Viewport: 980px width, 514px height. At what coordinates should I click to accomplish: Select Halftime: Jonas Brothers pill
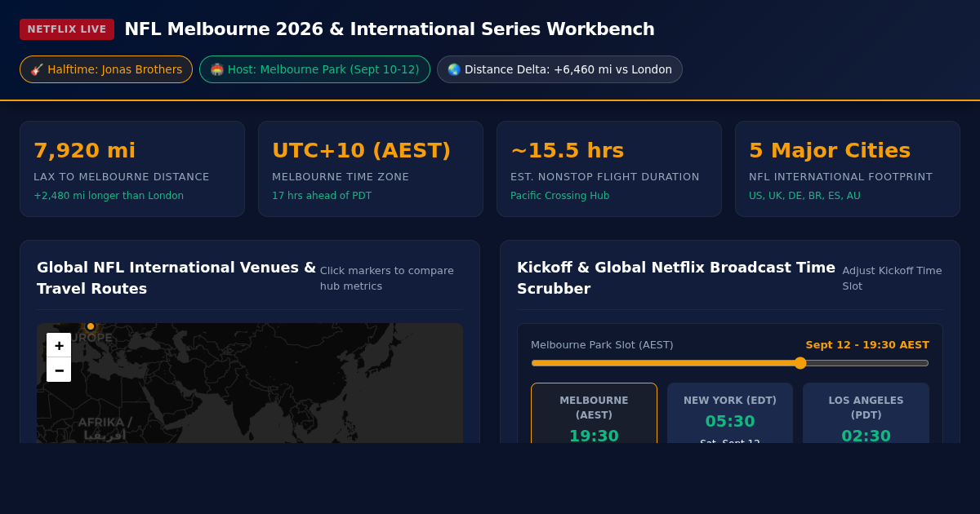coord(106,69)
